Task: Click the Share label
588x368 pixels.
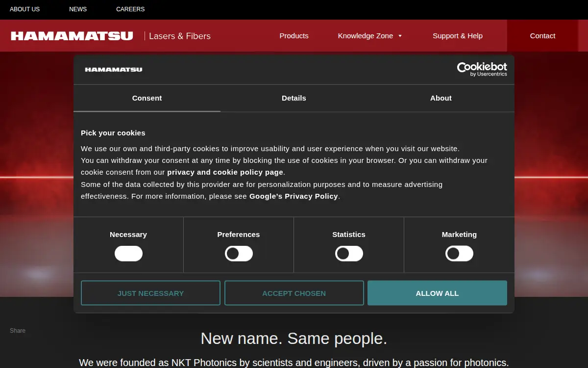Action: pyautogui.click(x=18, y=331)
